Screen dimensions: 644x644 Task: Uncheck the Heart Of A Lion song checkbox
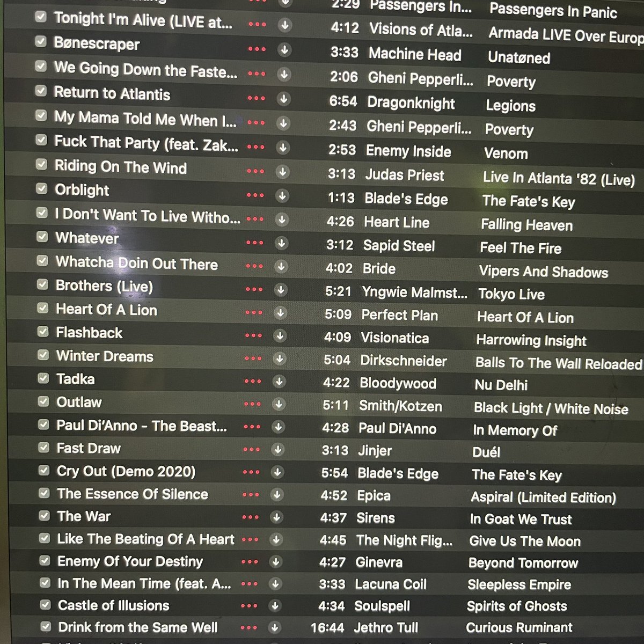(x=42, y=308)
